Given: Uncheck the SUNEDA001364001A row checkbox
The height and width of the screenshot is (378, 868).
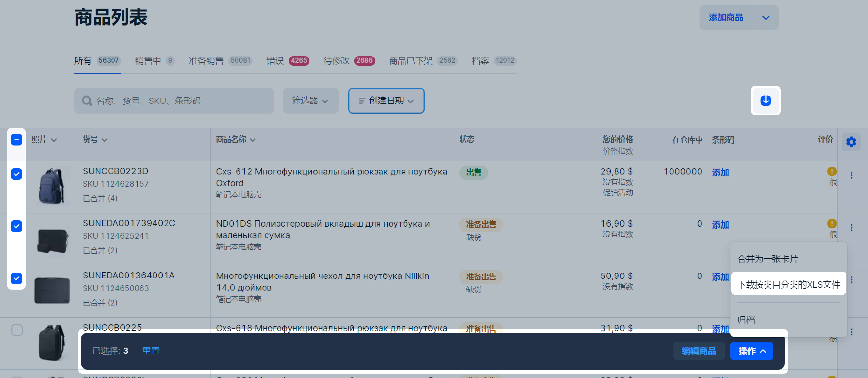Looking at the screenshot, I should point(17,278).
